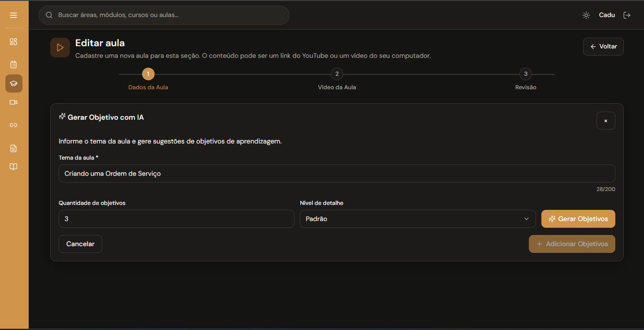Toggle light theme with sun icon
The width and height of the screenshot is (644, 330).
pyautogui.click(x=586, y=15)
